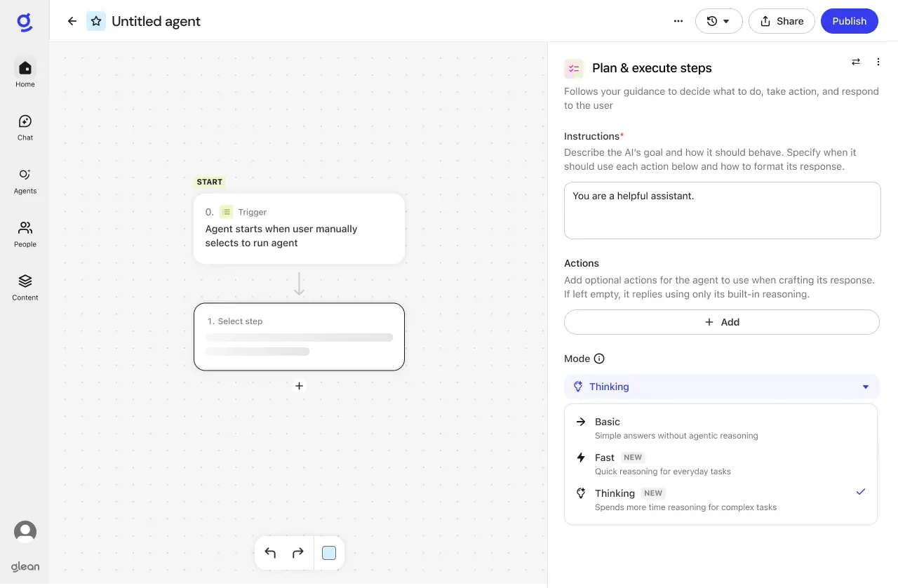The image size is (898, 588).
Task: Select the Fast mode option
Action: pyautogui.click(x=721, y=464)
